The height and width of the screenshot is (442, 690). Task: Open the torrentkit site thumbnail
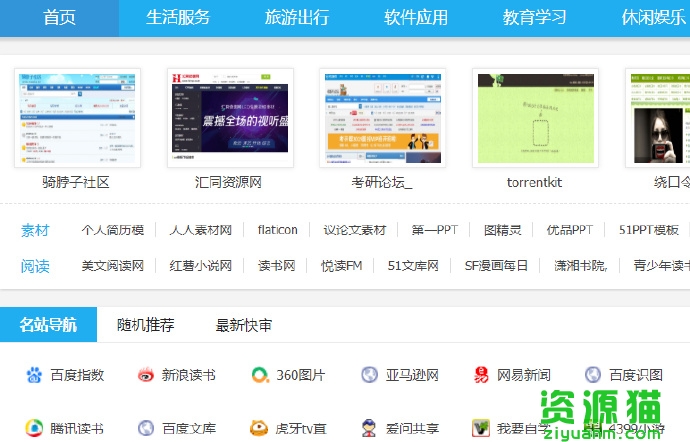(x=536, y=118)
